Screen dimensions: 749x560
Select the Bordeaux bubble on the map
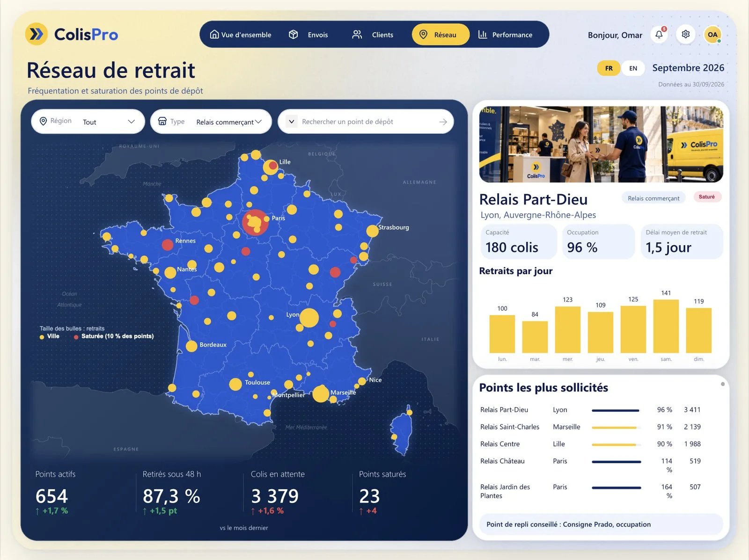pyautogui.click(x=191, y=346)
